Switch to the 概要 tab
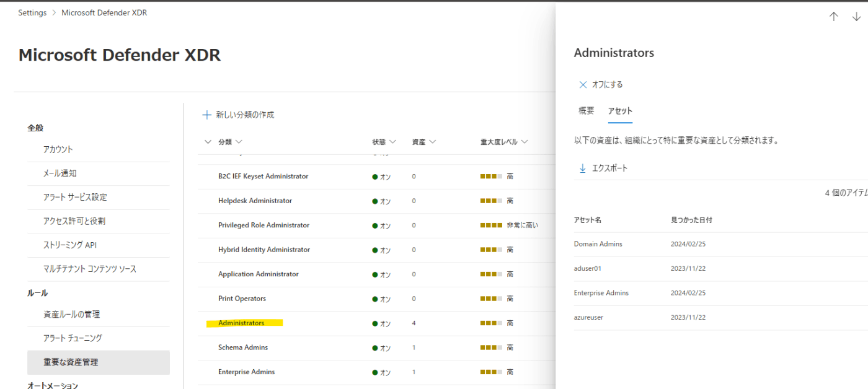Screen dimensions: 868x389 pos(586,111)
